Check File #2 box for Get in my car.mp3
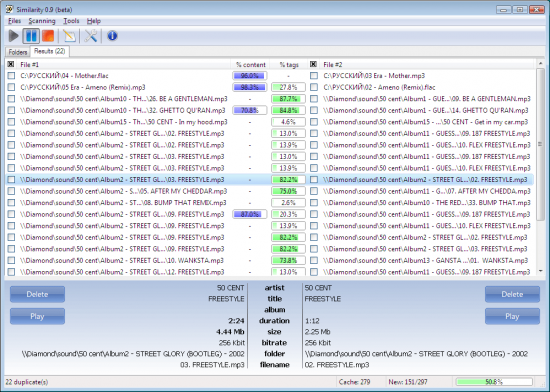The image size is (550, 392). pyautogui.click(x=314, y=122)
